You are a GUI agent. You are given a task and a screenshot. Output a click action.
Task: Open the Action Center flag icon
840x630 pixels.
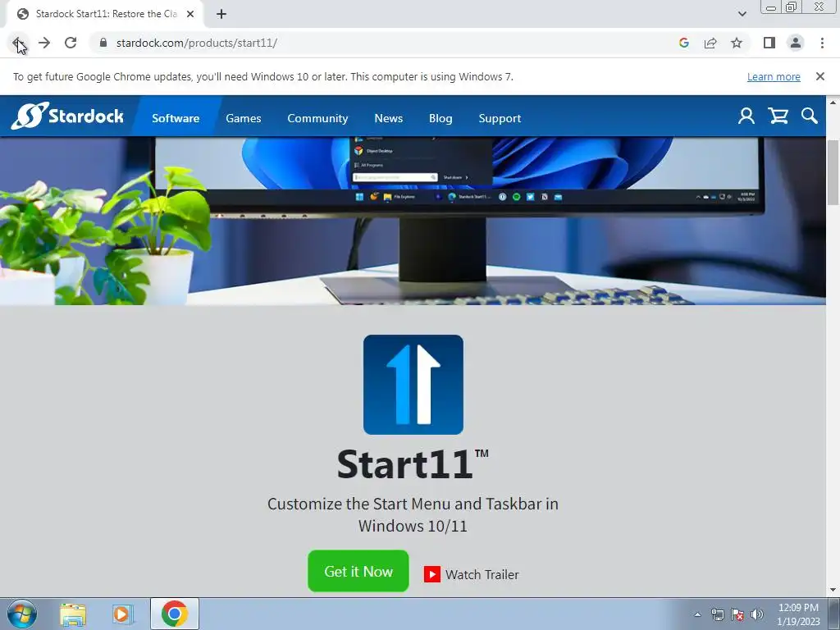737,615
